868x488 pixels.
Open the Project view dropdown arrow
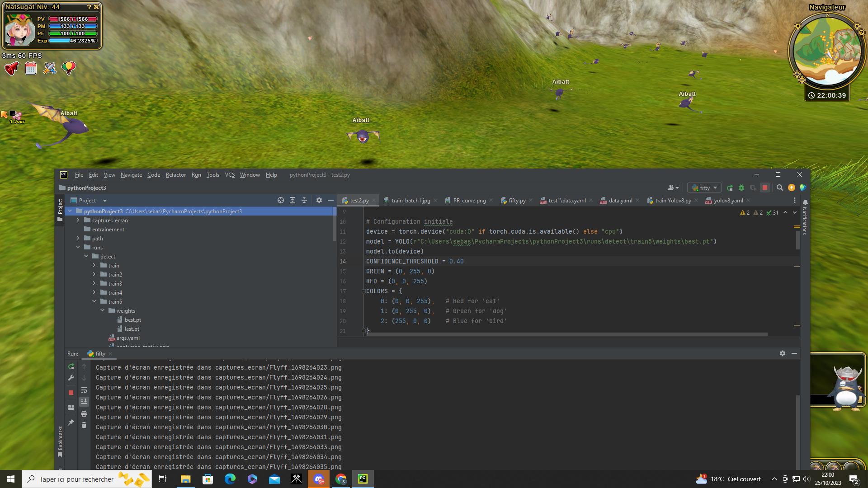tap(105, 201)
